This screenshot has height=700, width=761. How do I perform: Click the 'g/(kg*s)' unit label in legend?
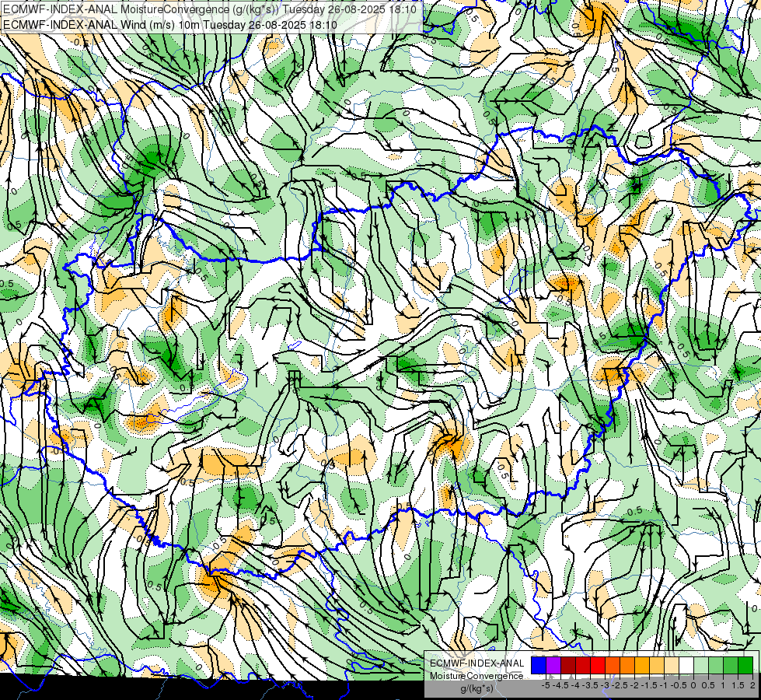pyautogui.click(x=477, y=688)
